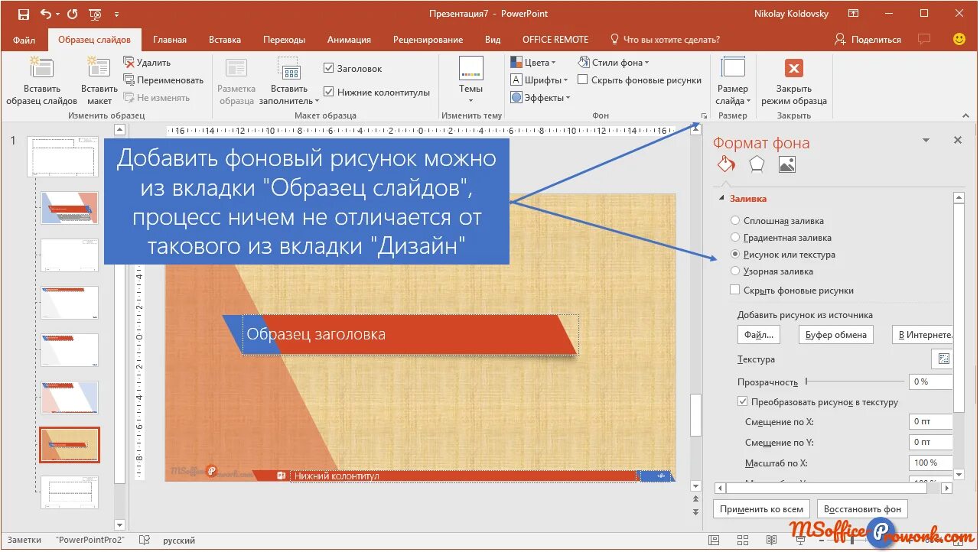Click Вставить макет layout icon
This screenshot has height=552, width=980.
tap(99, 68)
